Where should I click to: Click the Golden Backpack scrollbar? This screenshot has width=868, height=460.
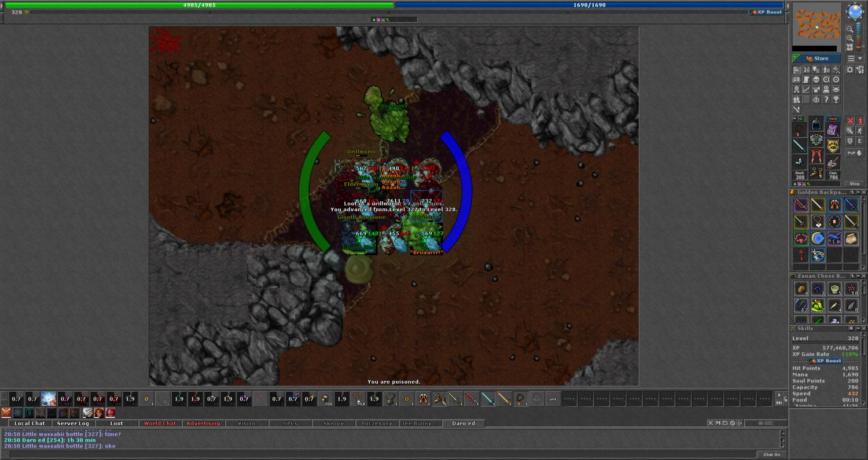[863, 233]
